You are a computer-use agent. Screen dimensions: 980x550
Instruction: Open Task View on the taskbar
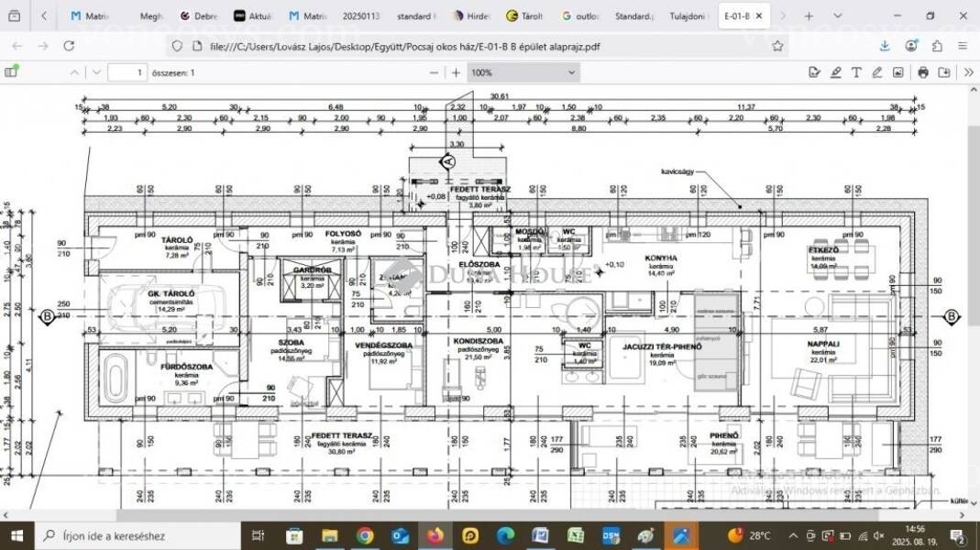[x=258, y=535]
